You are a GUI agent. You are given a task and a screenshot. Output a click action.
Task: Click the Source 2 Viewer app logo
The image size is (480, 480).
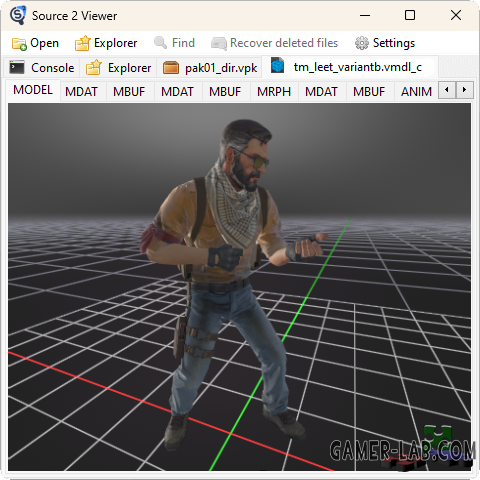(x=18, y=15)
